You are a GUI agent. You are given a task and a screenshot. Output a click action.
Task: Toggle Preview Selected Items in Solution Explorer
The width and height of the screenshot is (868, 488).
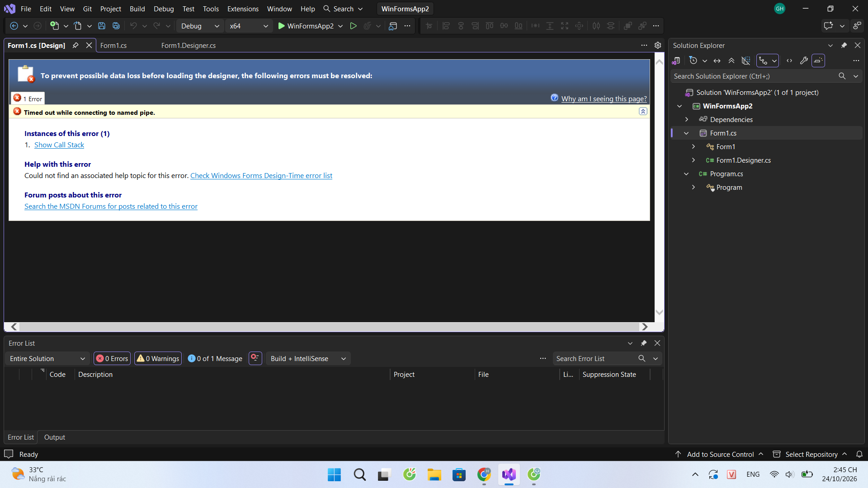(818, 61)
